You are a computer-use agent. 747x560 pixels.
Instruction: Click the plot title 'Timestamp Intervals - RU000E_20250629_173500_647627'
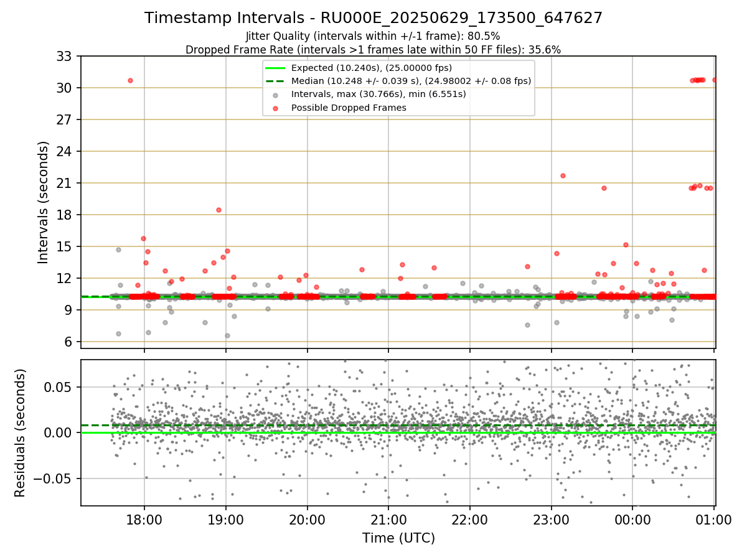[374, 18]
